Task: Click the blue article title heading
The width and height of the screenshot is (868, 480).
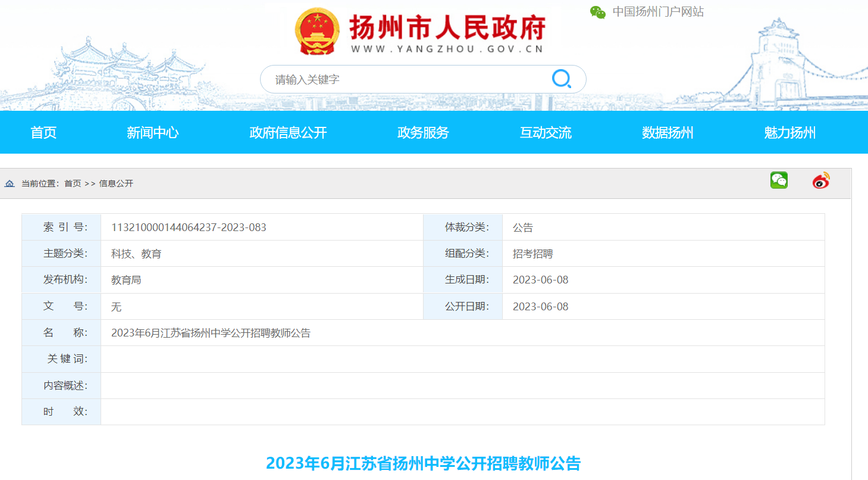Action: coord(423,463)
